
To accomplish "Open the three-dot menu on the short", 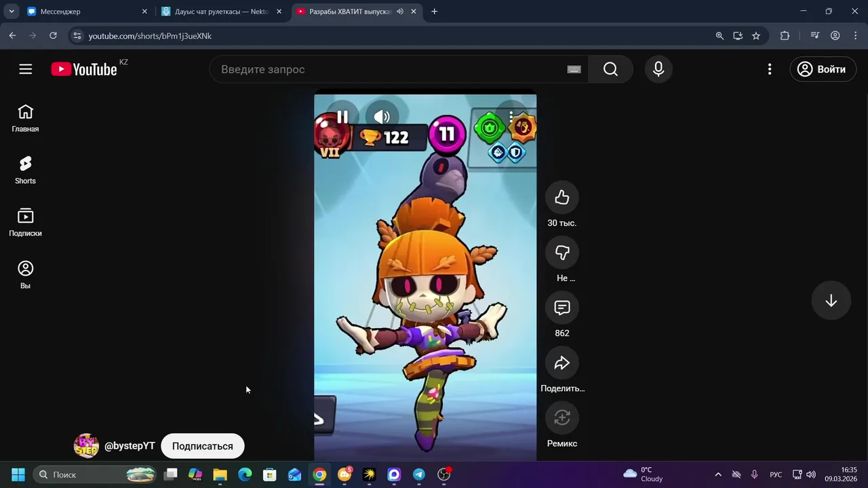I will click(x=511, y=117).
